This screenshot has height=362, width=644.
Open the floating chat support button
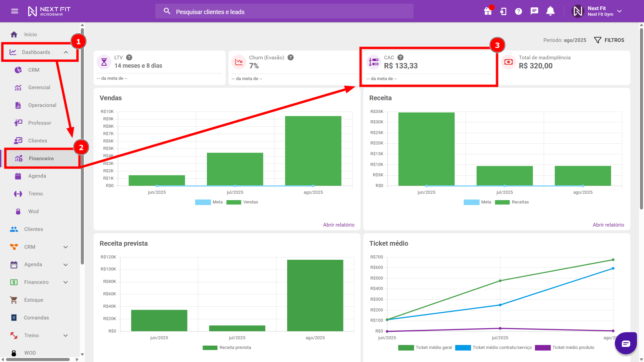[626, 343]
